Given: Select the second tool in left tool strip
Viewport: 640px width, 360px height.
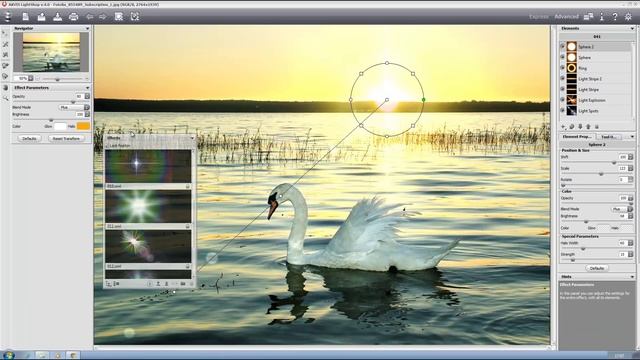Looking at the screenshot, I should (5, 44).
